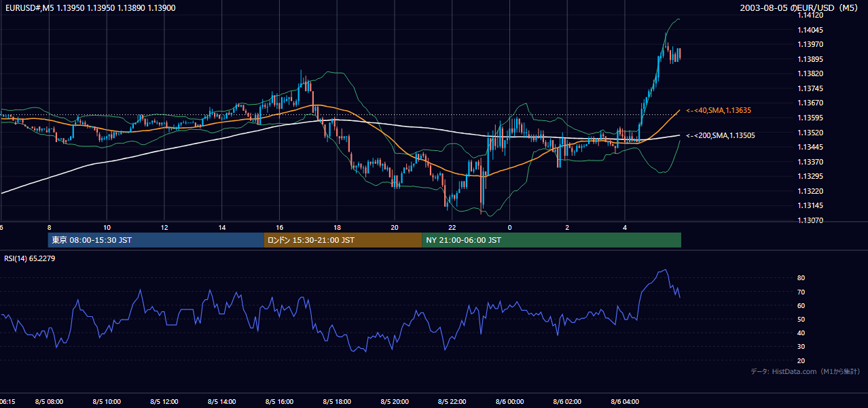Click the '<--<200,SMA,1.13505' moving average label
Screen dimensions: 868x408
[720, 135]
